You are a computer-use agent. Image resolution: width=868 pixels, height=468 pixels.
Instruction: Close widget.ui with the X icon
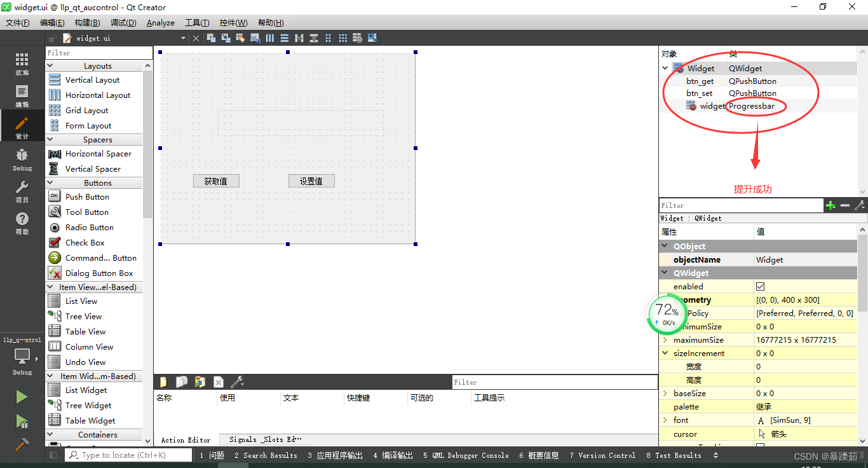[x=196, y=38]
